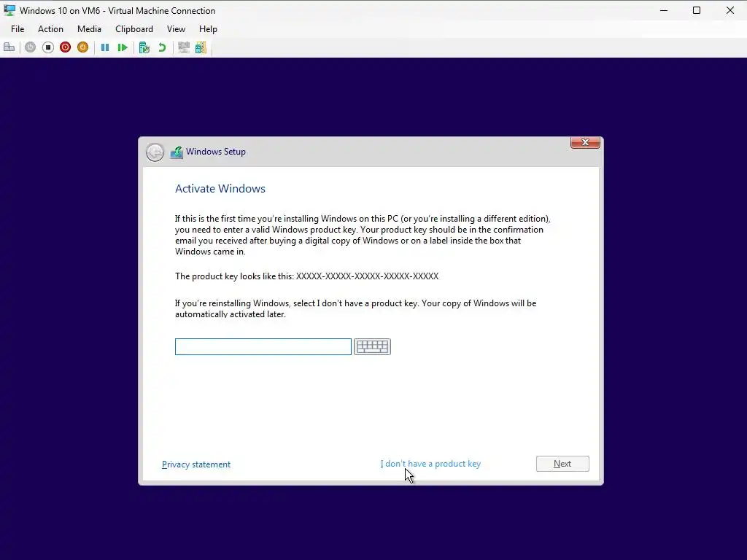Close the Windows Setup dialog

point(585,142)
